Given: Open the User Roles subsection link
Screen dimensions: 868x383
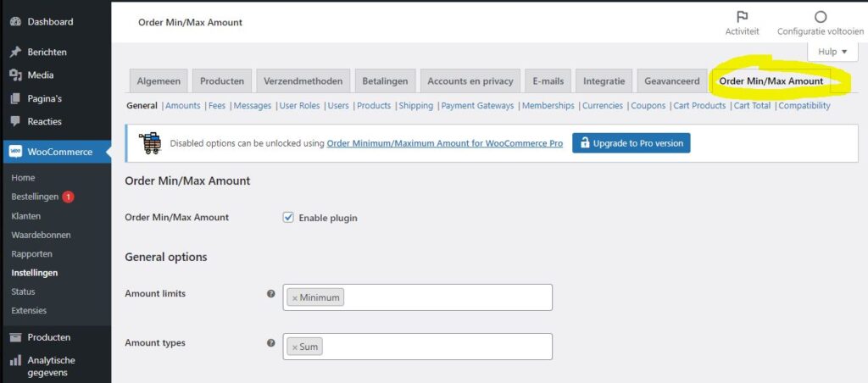Looking at the screenshot, I should [x=299, y=106].
